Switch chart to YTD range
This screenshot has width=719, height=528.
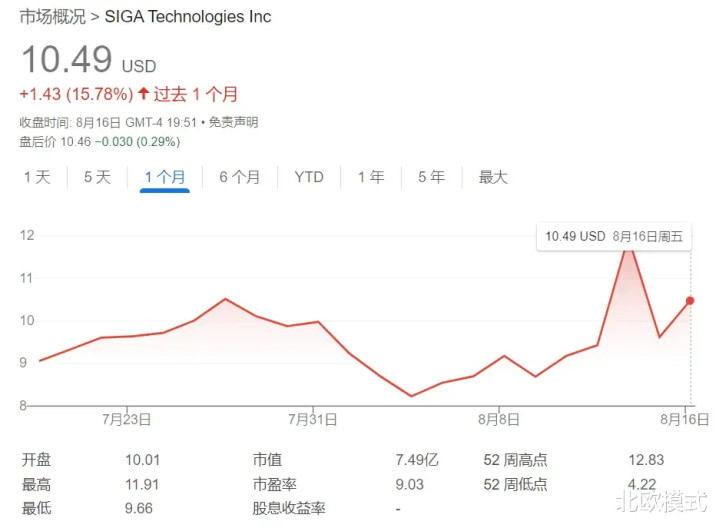tap(309, 177)
